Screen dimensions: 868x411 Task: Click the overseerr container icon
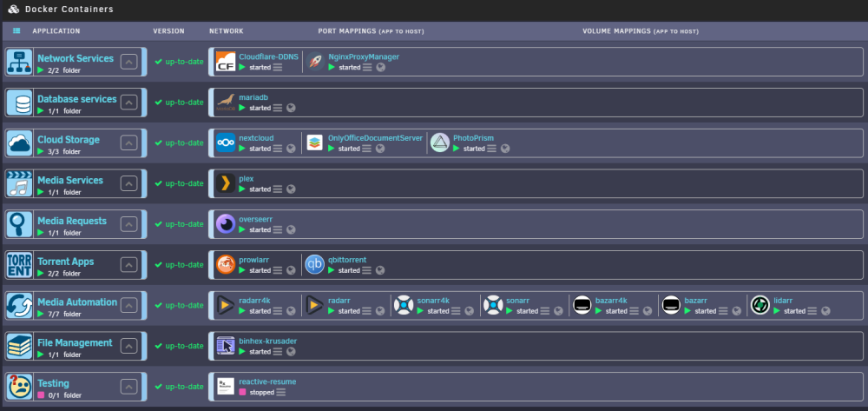[226, 224]
